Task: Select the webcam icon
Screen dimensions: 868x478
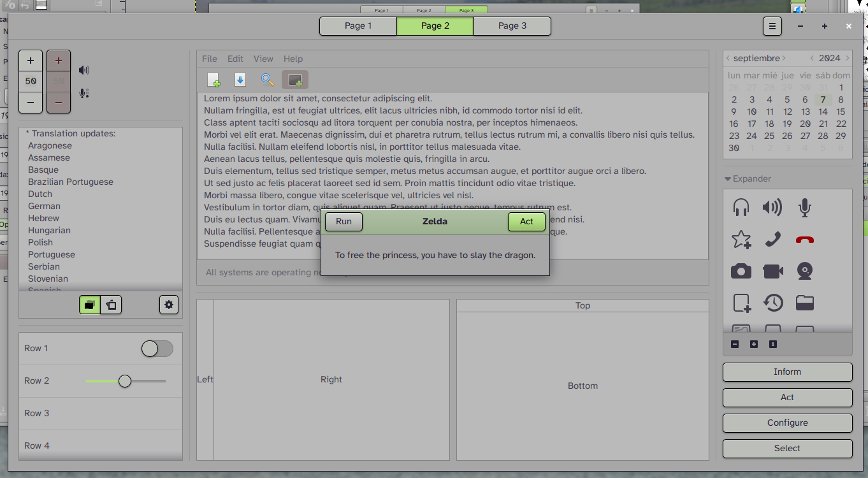Action: [805, 271]
